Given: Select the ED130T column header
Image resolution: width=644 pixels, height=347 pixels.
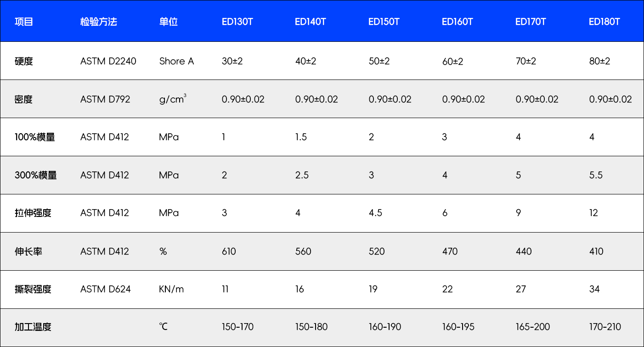Looking at the screenshot, I should pyautogui.click(x=237, y=22).
